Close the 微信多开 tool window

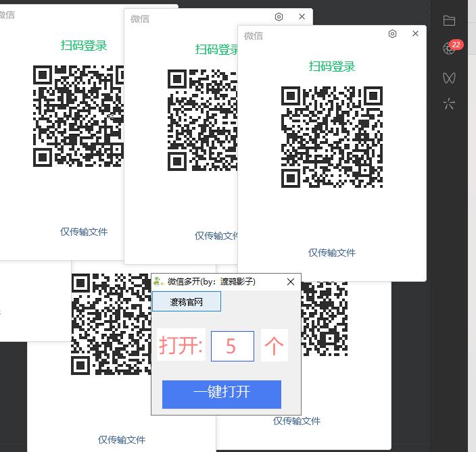pyautogui.click(x=291, y=282)
